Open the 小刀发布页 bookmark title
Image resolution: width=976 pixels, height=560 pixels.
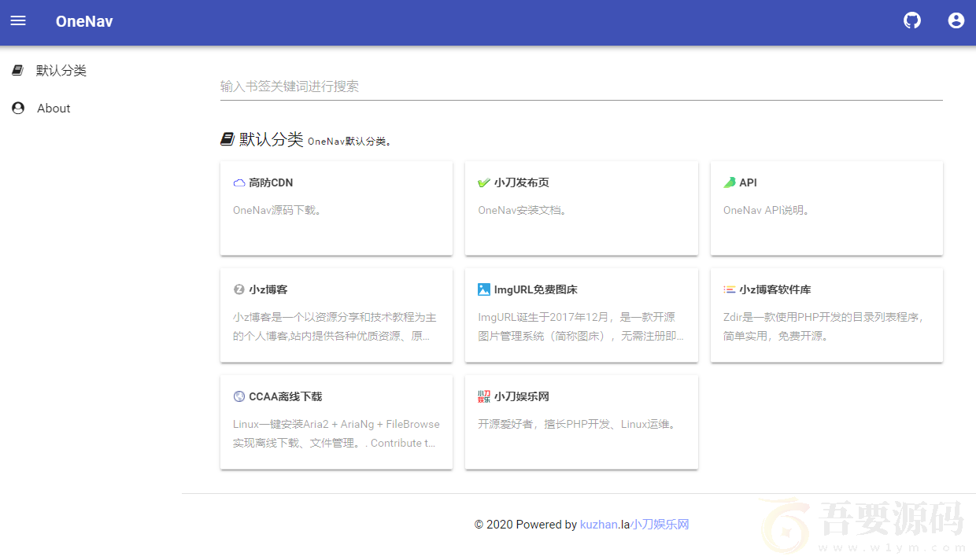522,182
